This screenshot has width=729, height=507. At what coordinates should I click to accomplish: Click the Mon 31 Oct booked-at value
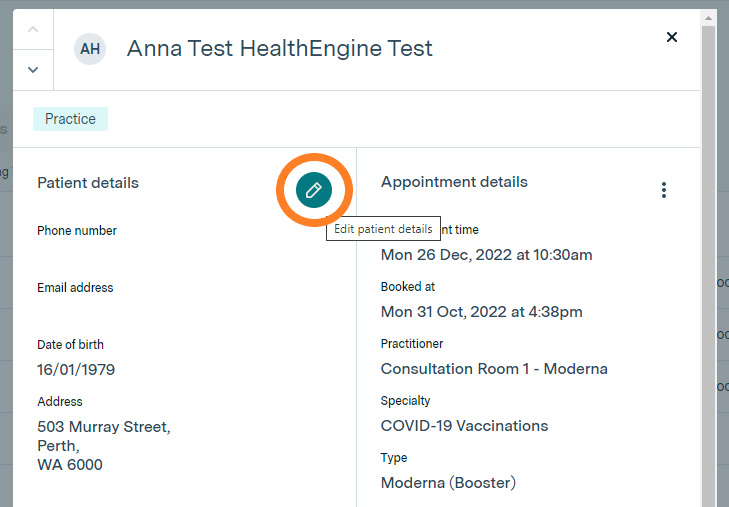click(481, 312)
